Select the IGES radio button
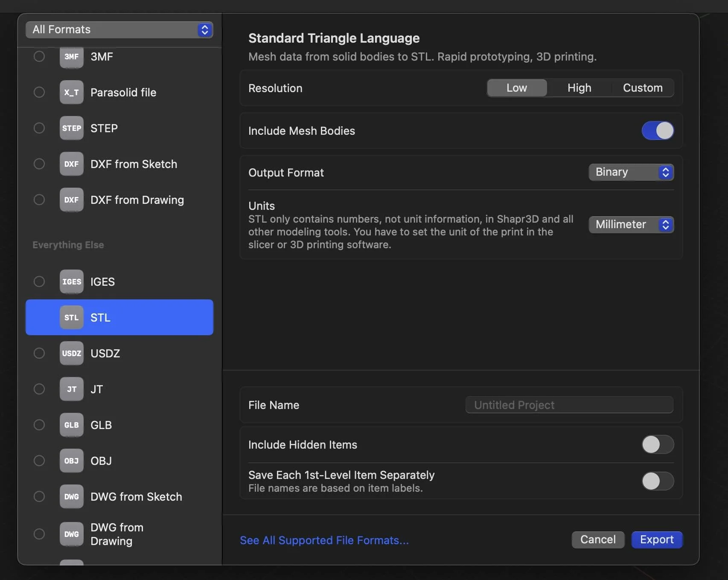The width and height of the screenshot is (728, 580). pyautogui.click(x=39, y=281)
